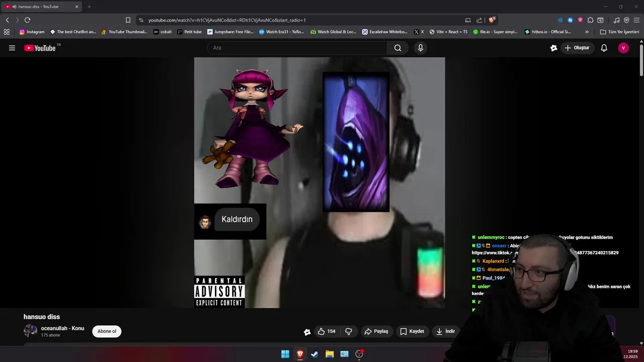
Task: Click the Brave icon in the taskbar
Action: (300, 354)
